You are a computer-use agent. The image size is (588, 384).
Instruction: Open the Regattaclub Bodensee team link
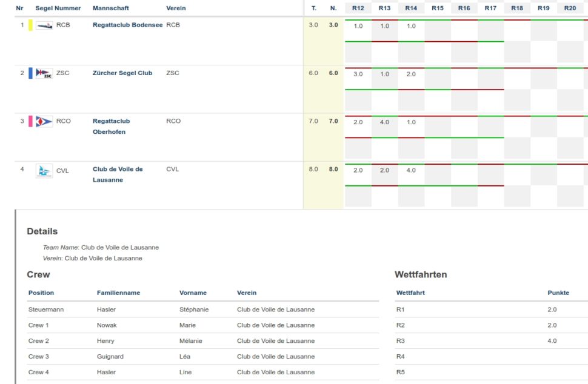pos(127,25)
